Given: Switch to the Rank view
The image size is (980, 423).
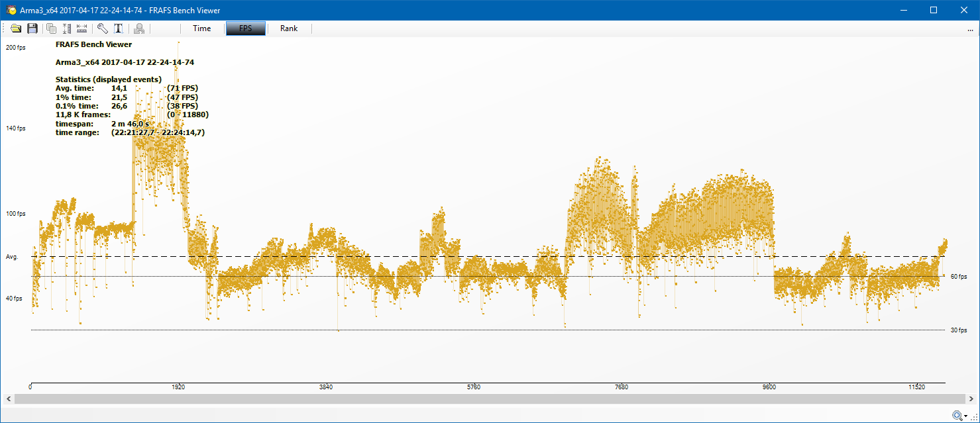Looking at the screenshot, I should point(289,28).
